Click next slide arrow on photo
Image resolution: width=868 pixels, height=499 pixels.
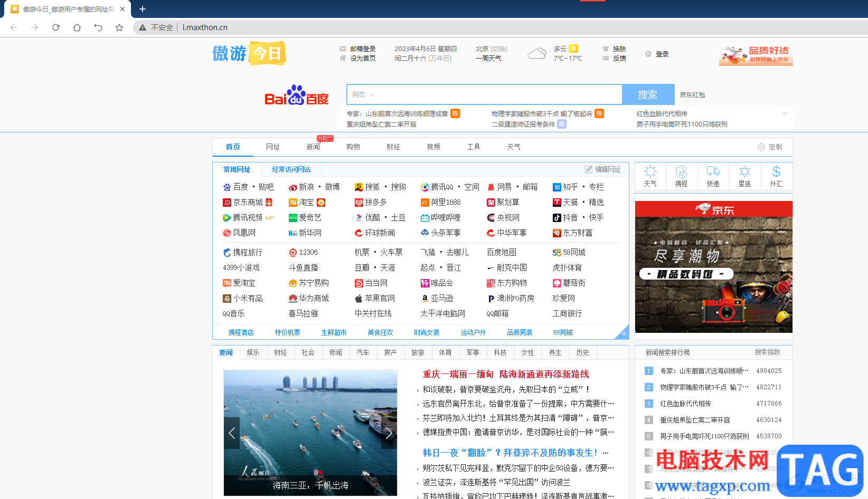389,433
